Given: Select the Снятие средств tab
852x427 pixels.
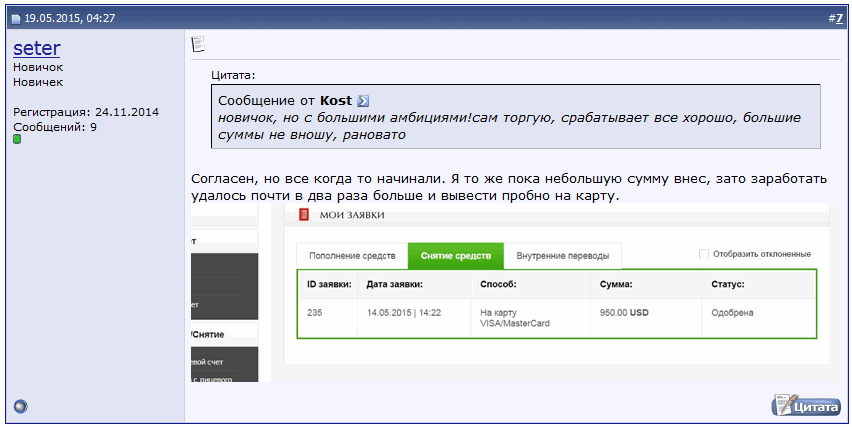Looking at the screenshot, I should click(x=455, y=256).
